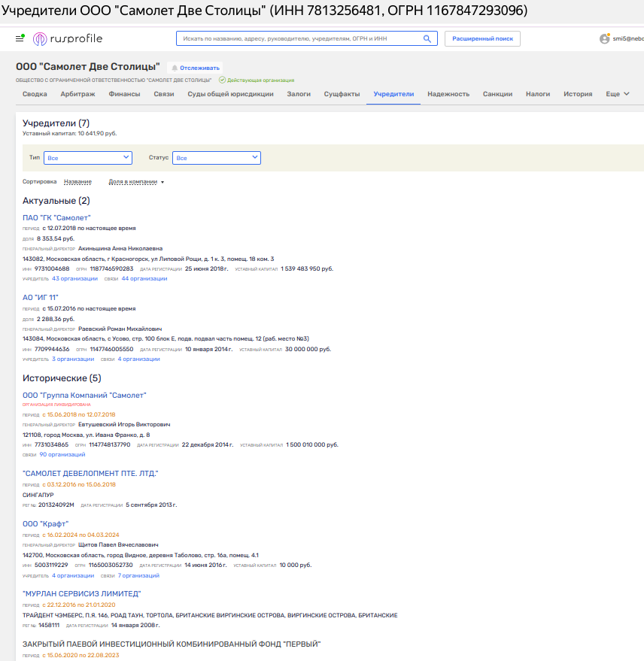644x661 pixels.
Task: Open the Финансы tab
Action: [x=124, y=94]
